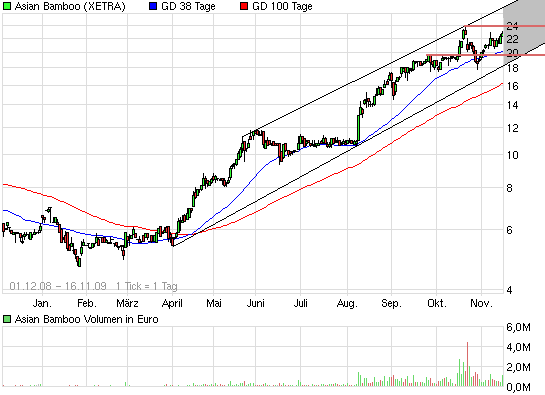
Task: Click the 'Feb.' month axis label
Action: [87, 303]
